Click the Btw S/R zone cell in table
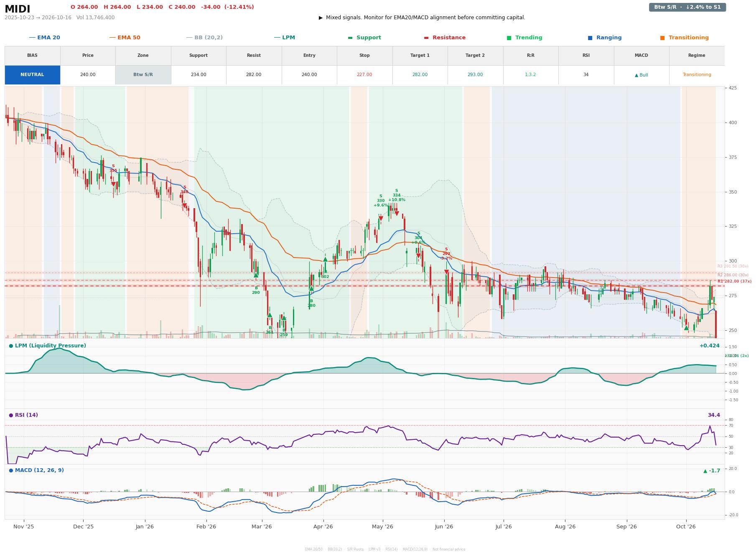The height and width of the screenshot is (556, 756). click(143, 75)
